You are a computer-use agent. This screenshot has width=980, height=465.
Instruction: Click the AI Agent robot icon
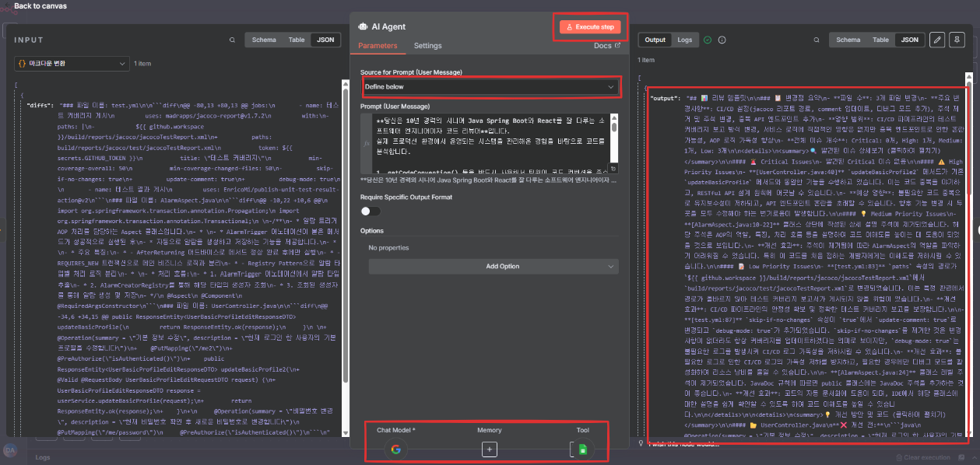click(363, 26)
